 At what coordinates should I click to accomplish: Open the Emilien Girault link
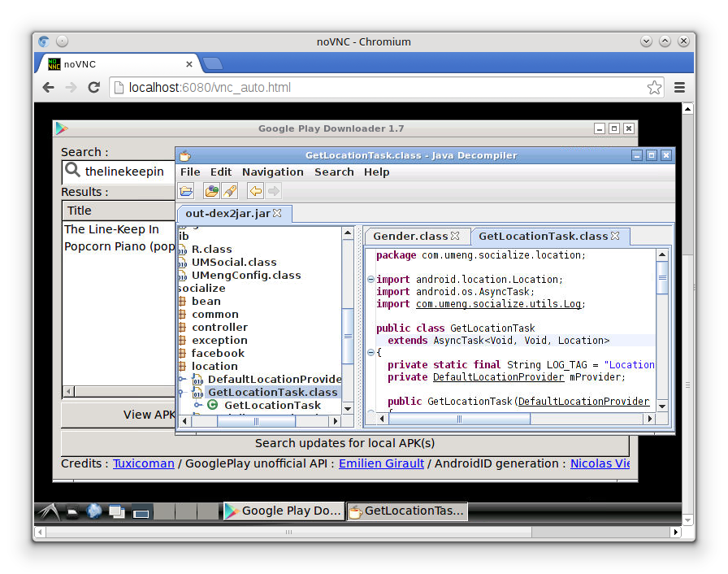(381, 463)
